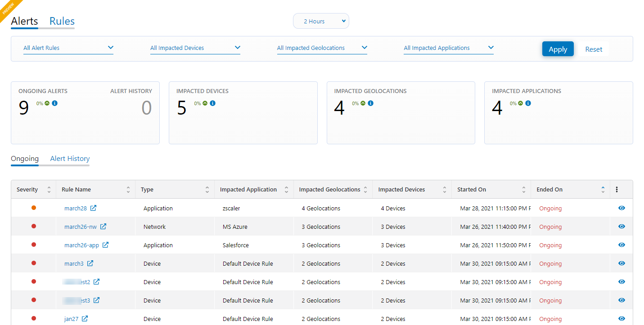644x325 pixels.
Task: Click the Apply button
Action: tap(558, 49)
